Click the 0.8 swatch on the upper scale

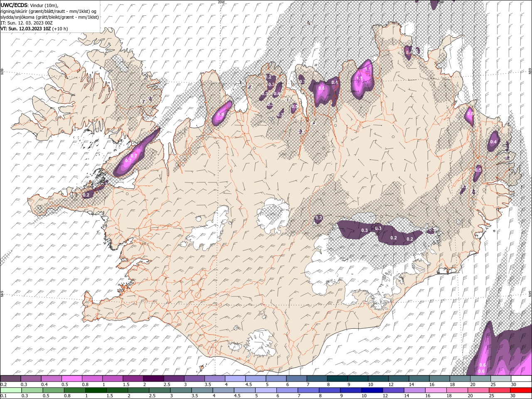tap(92, 379)
